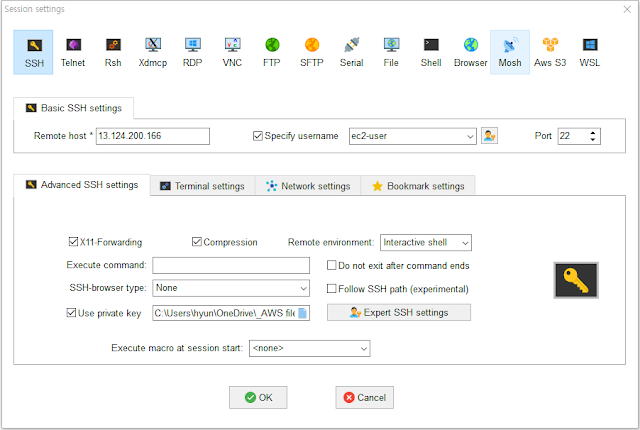Disable X11-Forwarding option
Screen dimensions: 640x430
[x=73, y=242]
